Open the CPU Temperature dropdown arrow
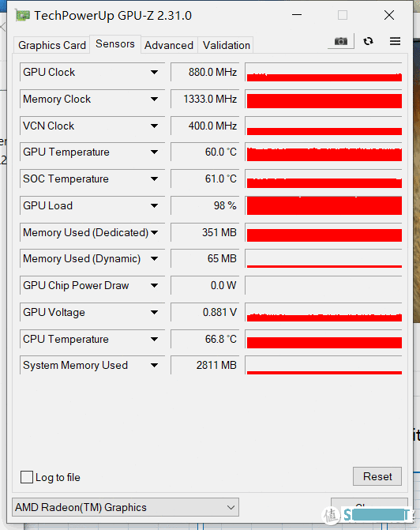 (154, 339)
